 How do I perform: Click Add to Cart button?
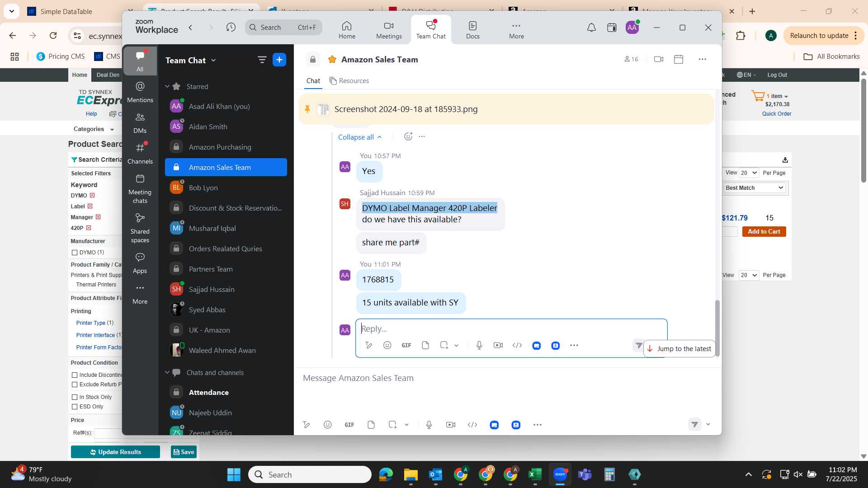(x=764, y=232)
